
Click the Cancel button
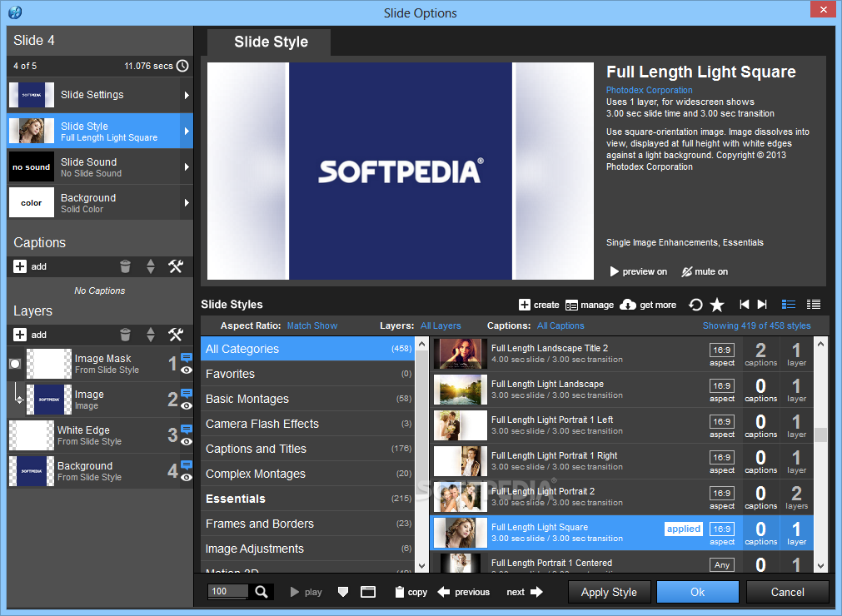(x=787, y=593)
